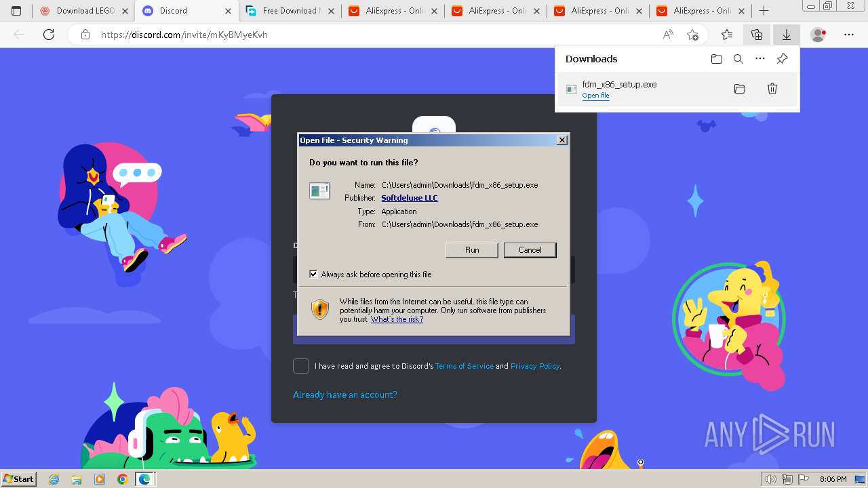The image size is (868, 488).
Task: Open a new tab with plus button
Action: click(x=764, y=11)
